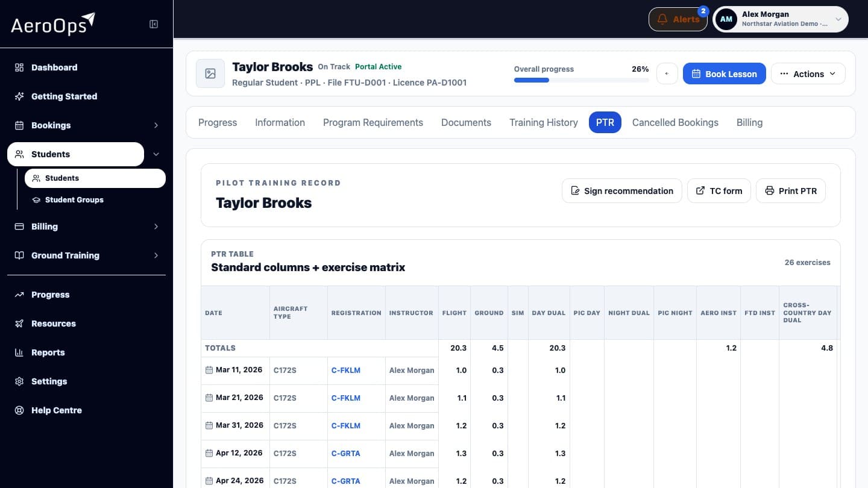
Task: Open the TC form
Action: pos(719,191)
